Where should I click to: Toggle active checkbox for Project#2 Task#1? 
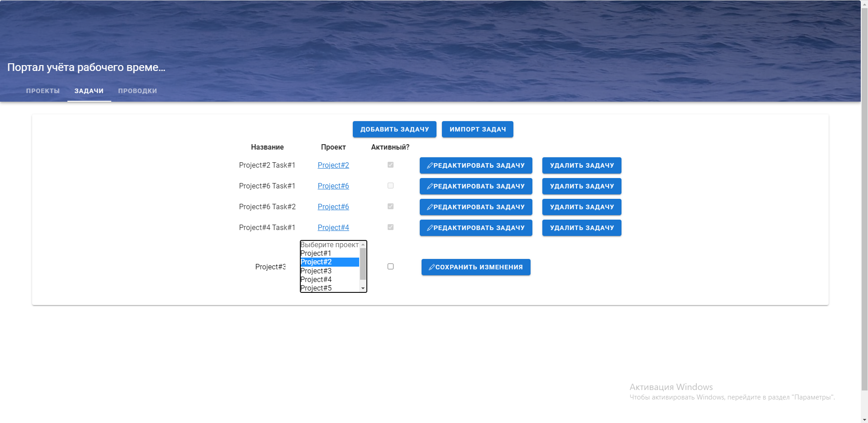(390, 165)
